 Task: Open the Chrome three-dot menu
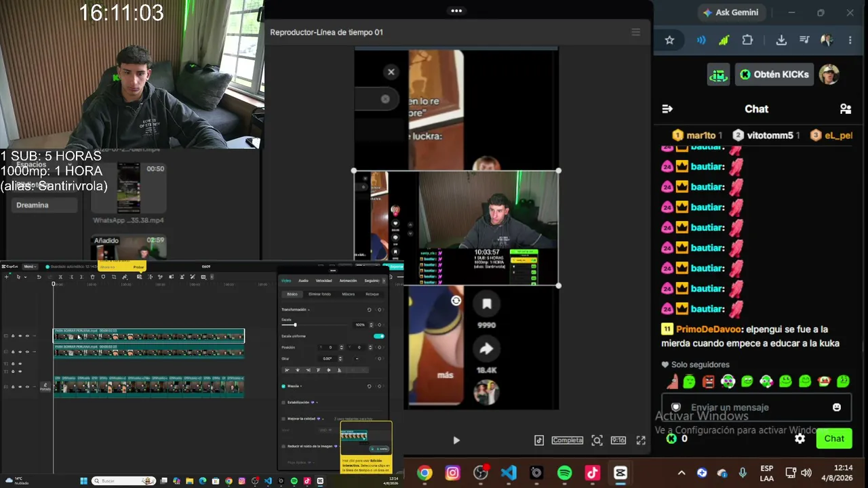point(850,40)
